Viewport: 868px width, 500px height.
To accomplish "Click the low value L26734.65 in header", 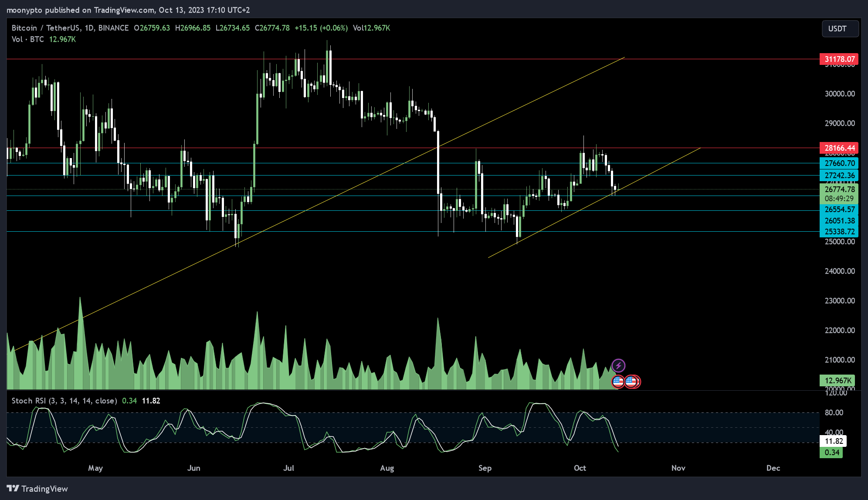I will pos(233,28).
